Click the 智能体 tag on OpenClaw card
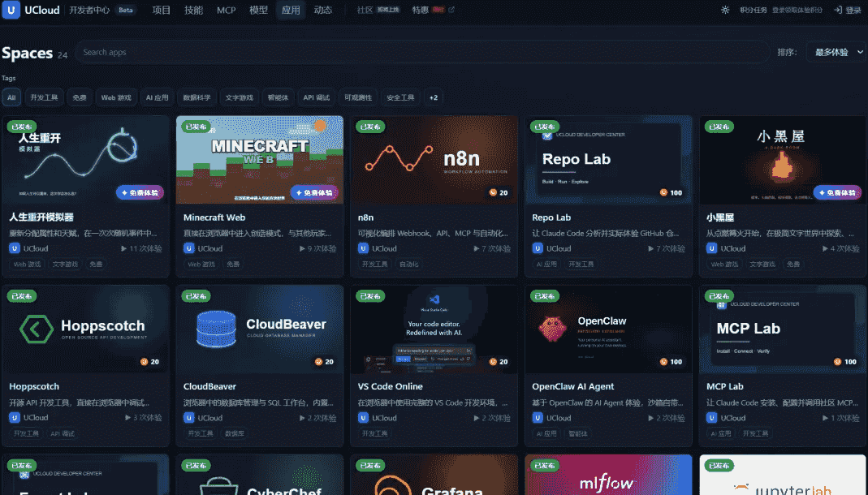 click(578, 433)
